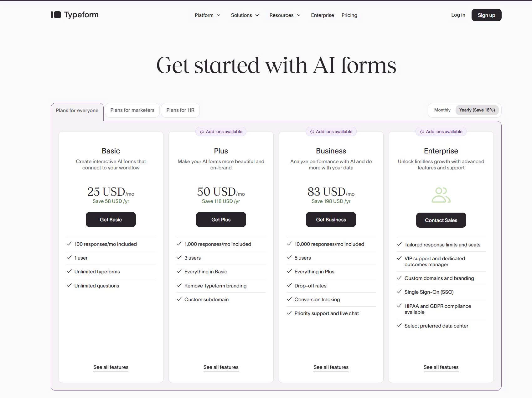Click the Typeform logo icon
The height and width of the screenshot is (398, 532).
coord(55,14)
